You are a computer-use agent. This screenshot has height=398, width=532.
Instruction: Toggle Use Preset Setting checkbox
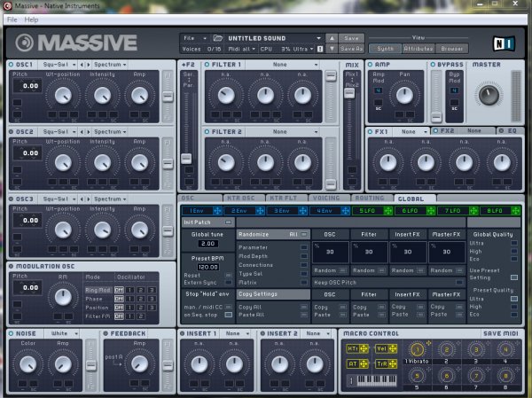pos(514,277)
